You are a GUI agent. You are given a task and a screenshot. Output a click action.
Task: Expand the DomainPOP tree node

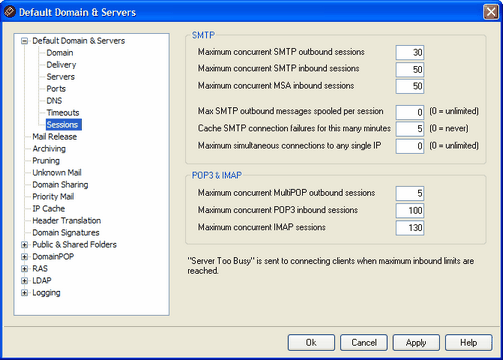(x=24, y=257)
